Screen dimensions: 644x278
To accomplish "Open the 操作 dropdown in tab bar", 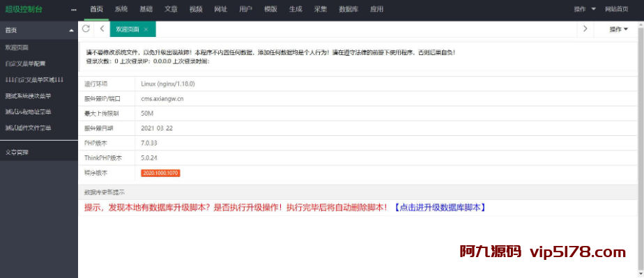I will (618, 29).
